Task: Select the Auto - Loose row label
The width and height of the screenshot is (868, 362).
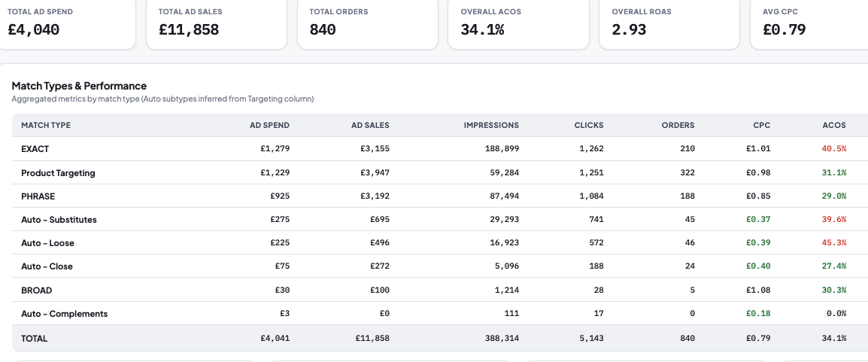Action: click(47, 243)
